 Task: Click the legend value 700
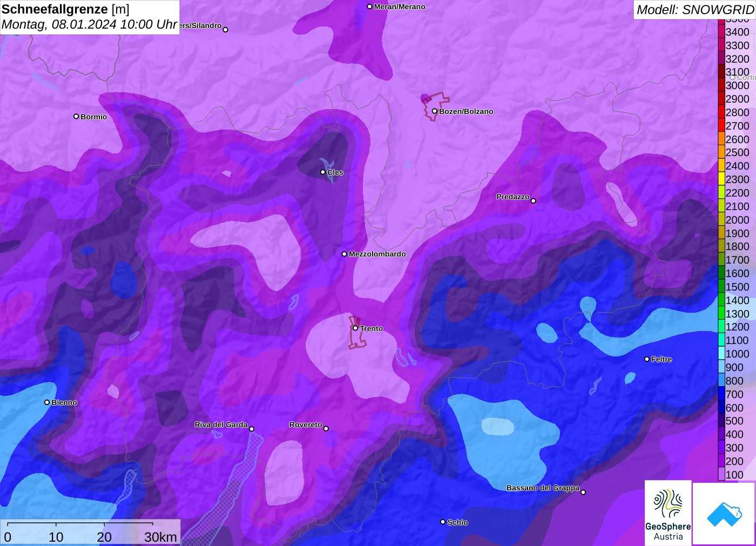click(x=734, y=394)
